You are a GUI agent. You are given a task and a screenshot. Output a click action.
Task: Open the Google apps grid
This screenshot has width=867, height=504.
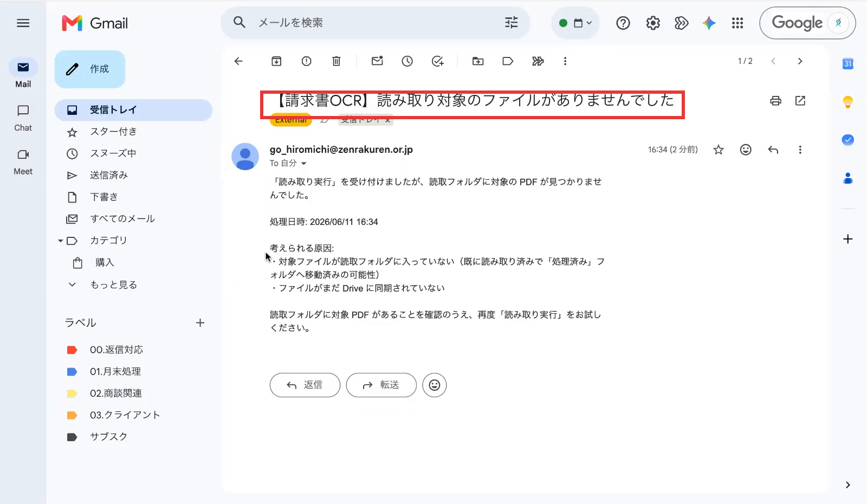(x=737, y=23)
